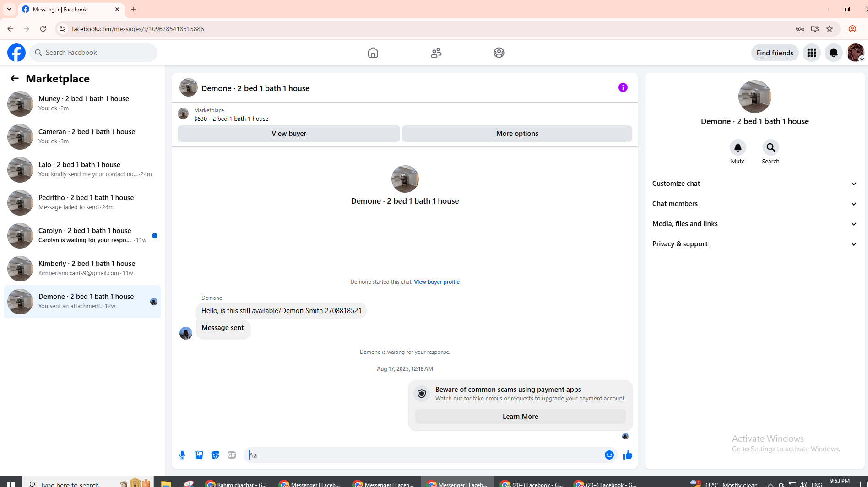Click the Demone listing thumbnail in right panel
The width and height of the screenshot is (868, 487).
pyautogui.click(x=755, y=97)
